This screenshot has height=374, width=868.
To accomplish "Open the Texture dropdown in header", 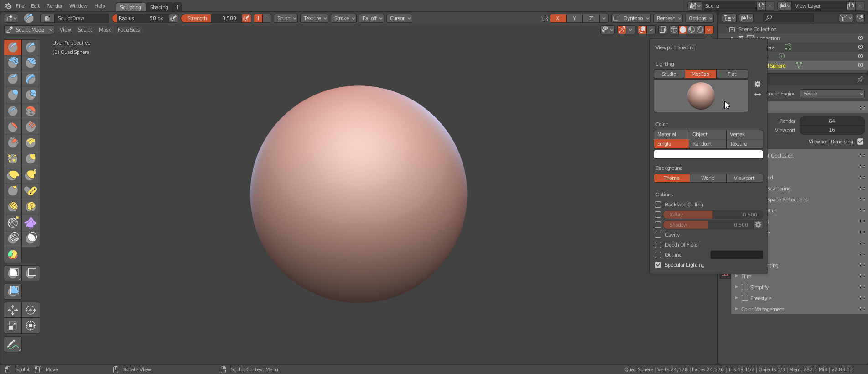I will click(x=315, y=18).
